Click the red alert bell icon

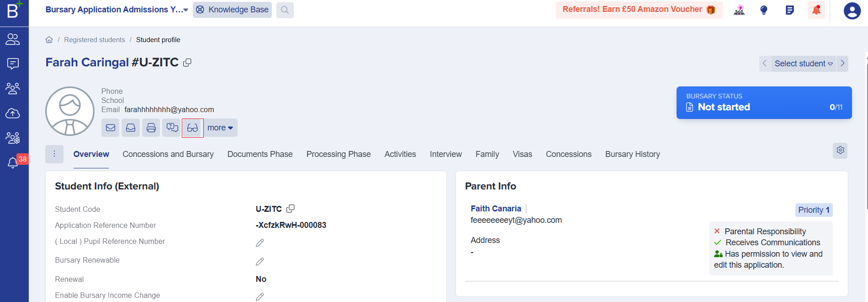pyautogui.click(x=816, y=10)
